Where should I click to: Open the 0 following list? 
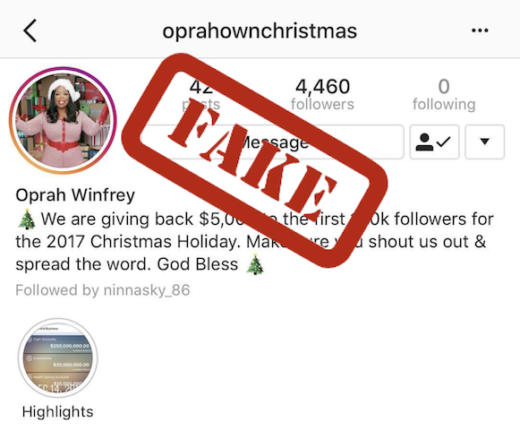[x=444, y=94]
